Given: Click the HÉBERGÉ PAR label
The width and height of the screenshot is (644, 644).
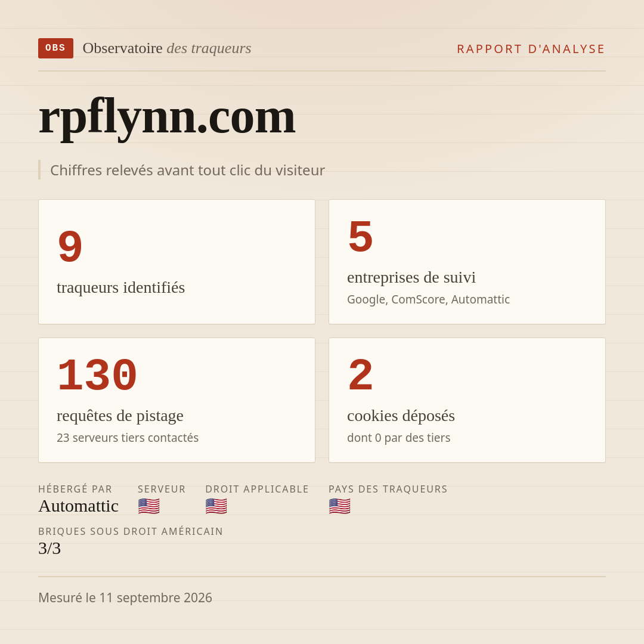Looking at the screenshot, I should tap(75, 489).
